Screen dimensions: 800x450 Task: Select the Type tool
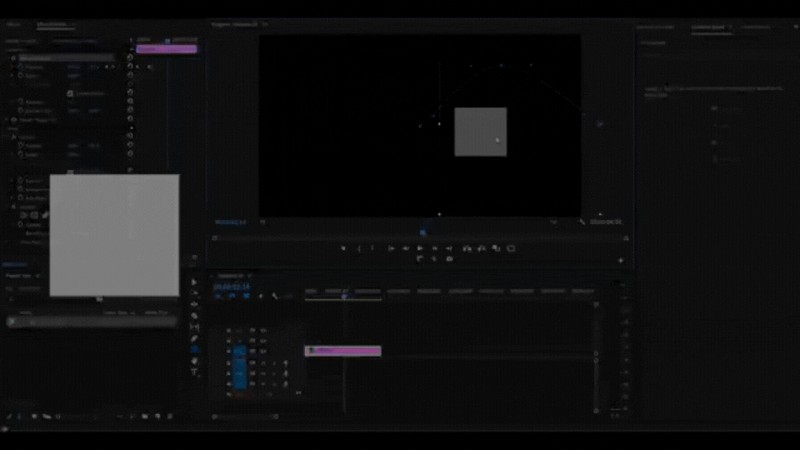click(194, 372)
